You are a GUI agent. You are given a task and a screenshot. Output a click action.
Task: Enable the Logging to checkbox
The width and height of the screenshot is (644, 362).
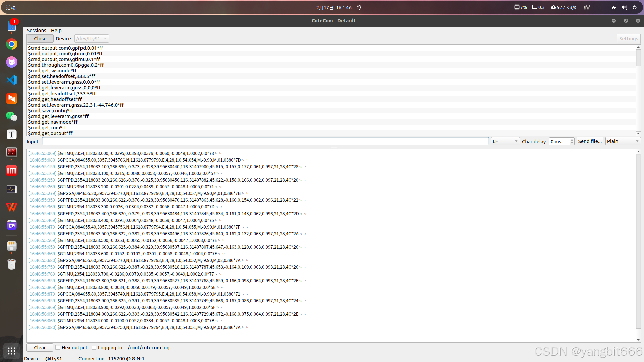pyautogui.click(x=94, y=347)
